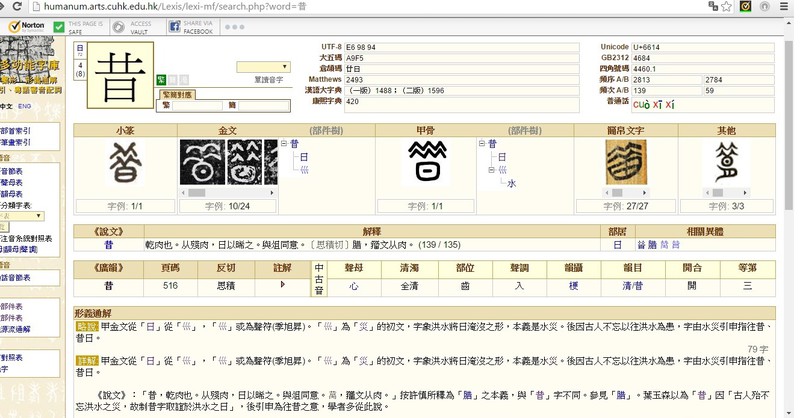This screenshot has height=418, width=800.
Task: Click the 水 component in the 甲骨 tree
Action: pyautogui.click(x=511, y=183)
